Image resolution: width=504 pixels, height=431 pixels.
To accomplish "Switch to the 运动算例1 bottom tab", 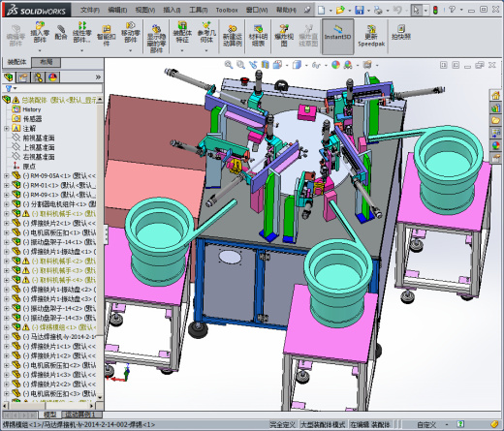I will click(80, 415).
